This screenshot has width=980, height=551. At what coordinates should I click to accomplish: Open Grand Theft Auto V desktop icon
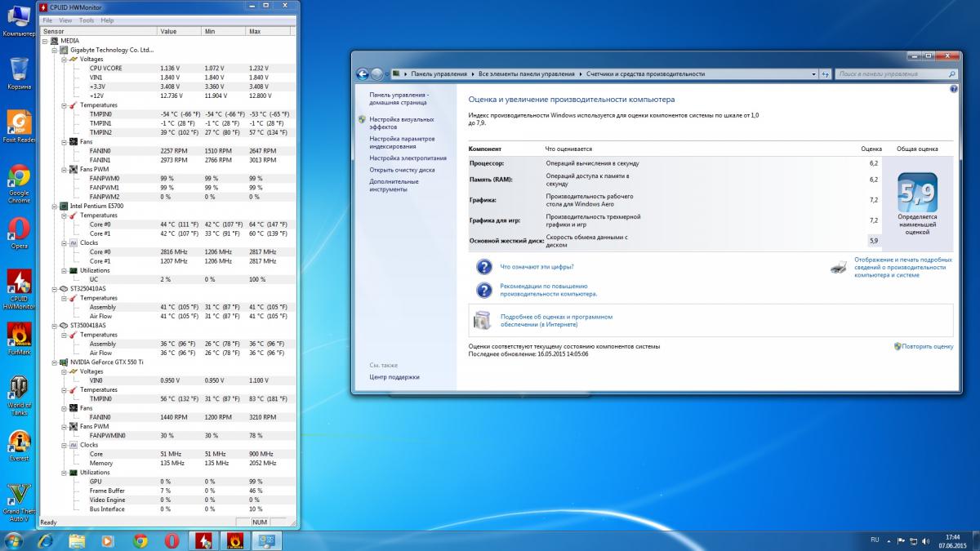pos(19,502)
